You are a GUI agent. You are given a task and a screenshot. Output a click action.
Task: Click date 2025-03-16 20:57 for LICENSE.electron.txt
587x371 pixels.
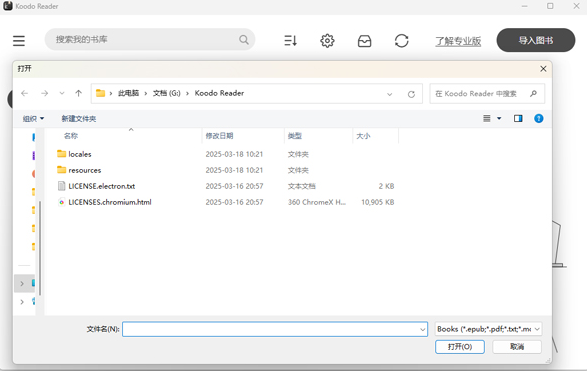(x=234, y=186)
